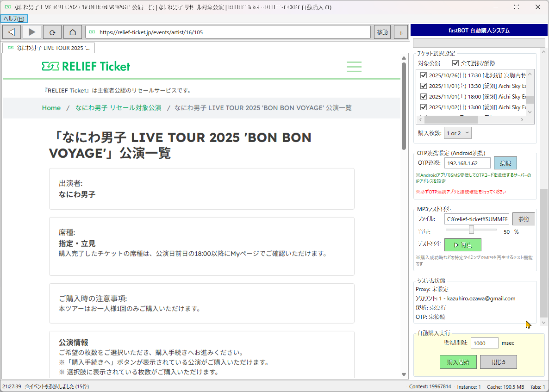The width and height of the screenshot is (549, 392).
Task: Select the なにわ男子 LIVE TOUR 2025 tab
Action: click(49, 48)
